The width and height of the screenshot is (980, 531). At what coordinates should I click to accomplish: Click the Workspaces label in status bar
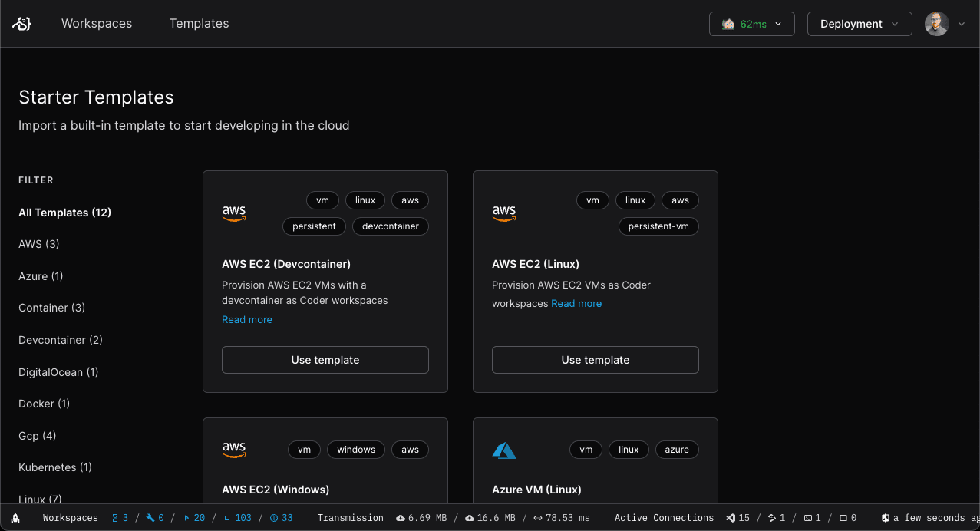coord(71,518)
